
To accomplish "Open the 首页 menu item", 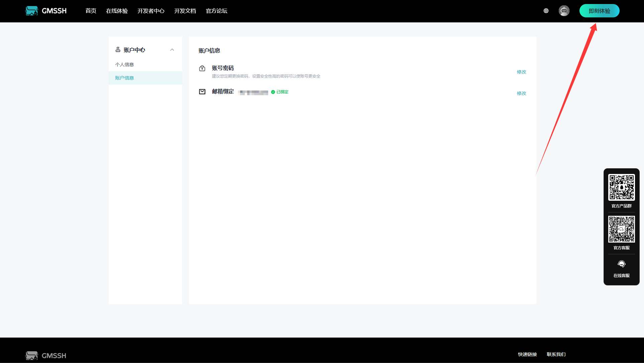I will pos(91,11).
